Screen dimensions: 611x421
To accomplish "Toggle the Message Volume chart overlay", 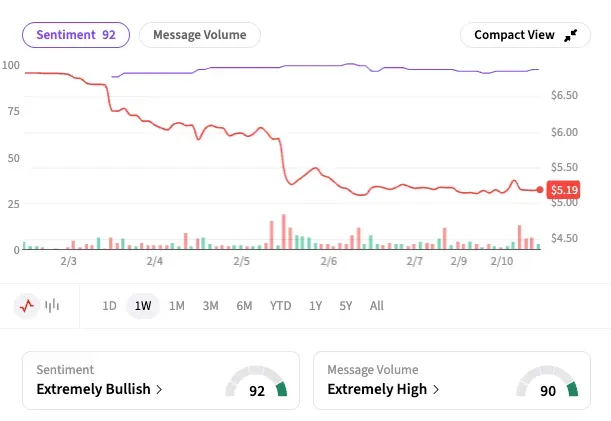I will point(199,35).
